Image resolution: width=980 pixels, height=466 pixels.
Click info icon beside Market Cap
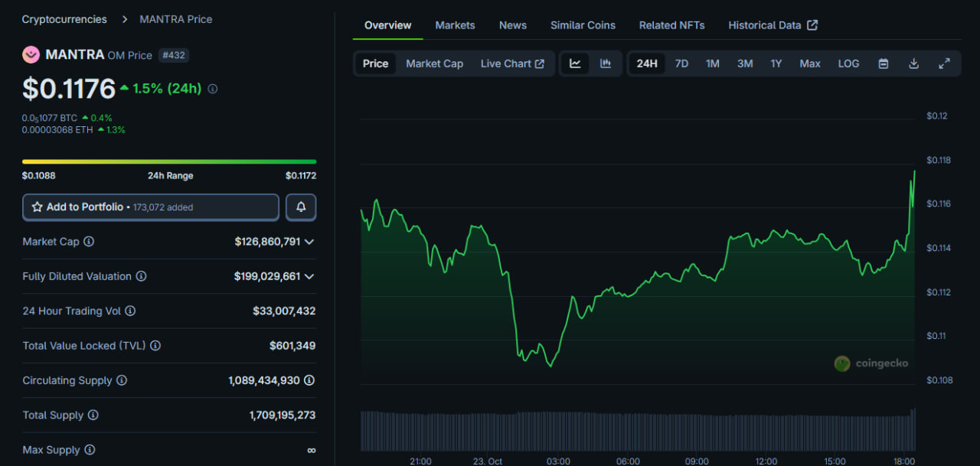click(89, 242)
